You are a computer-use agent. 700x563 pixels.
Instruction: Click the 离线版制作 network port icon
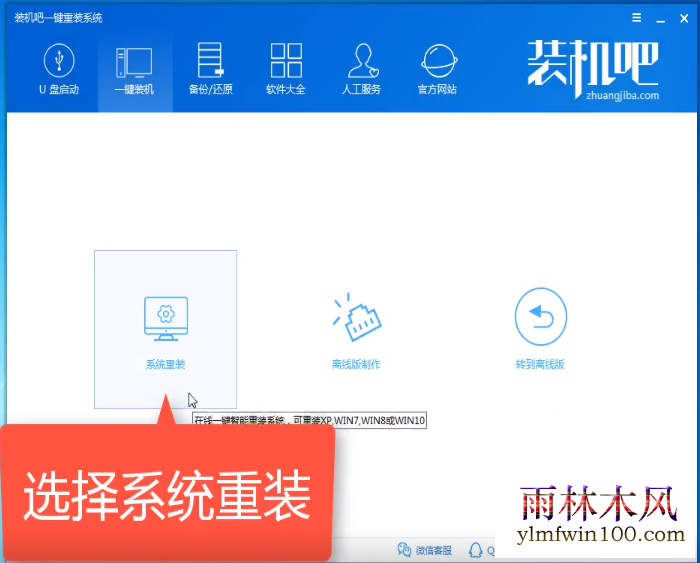pos(357,317)
